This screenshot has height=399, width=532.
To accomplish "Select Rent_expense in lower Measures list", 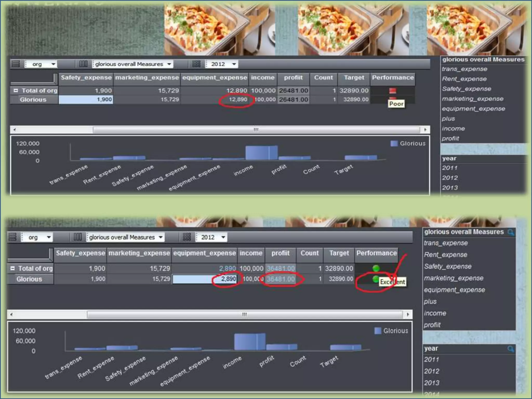I will [x=445, y=255].
